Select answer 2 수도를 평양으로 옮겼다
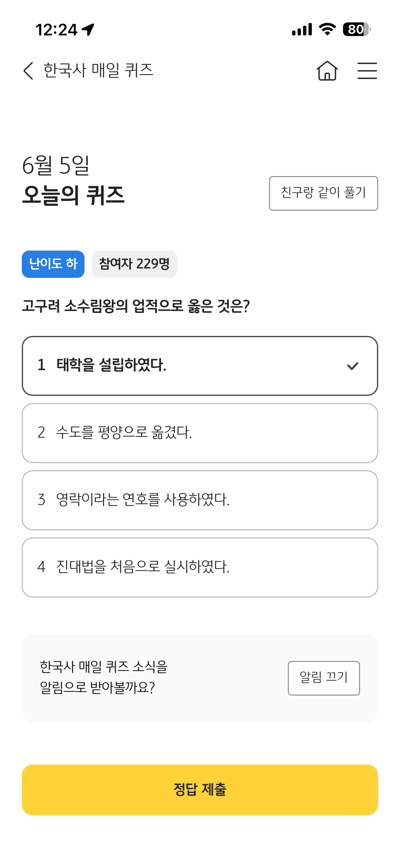 (x=200, y=433)
